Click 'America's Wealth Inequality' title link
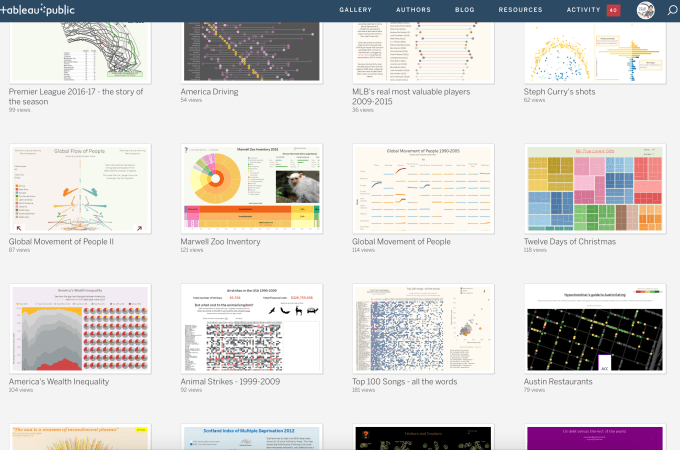This screenshot has height=450, width=680. 59,382
